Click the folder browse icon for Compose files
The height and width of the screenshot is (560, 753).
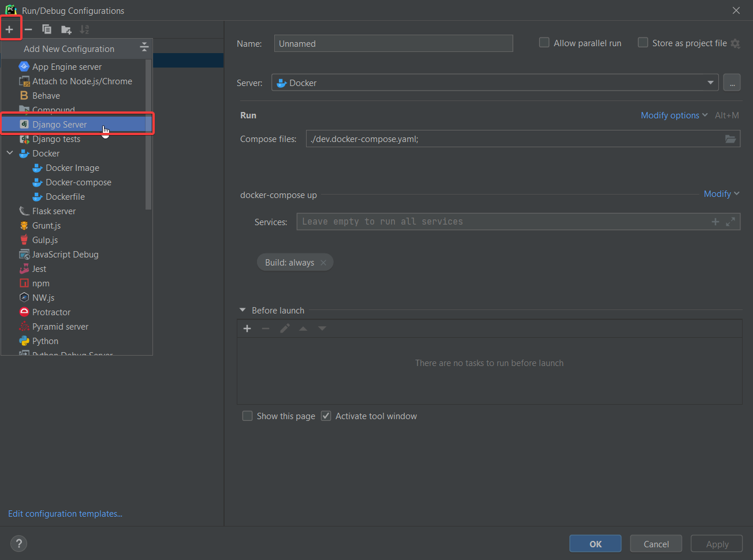[x=730, y=139]
